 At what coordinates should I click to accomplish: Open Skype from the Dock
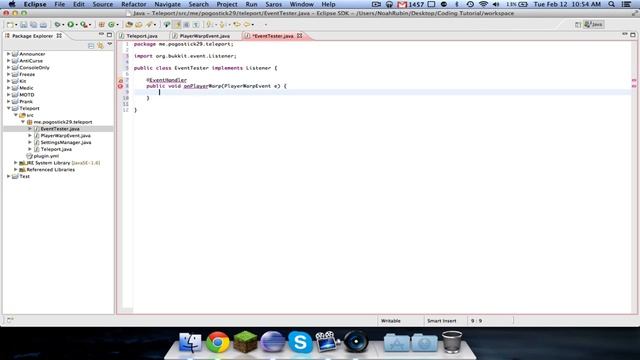300,342
